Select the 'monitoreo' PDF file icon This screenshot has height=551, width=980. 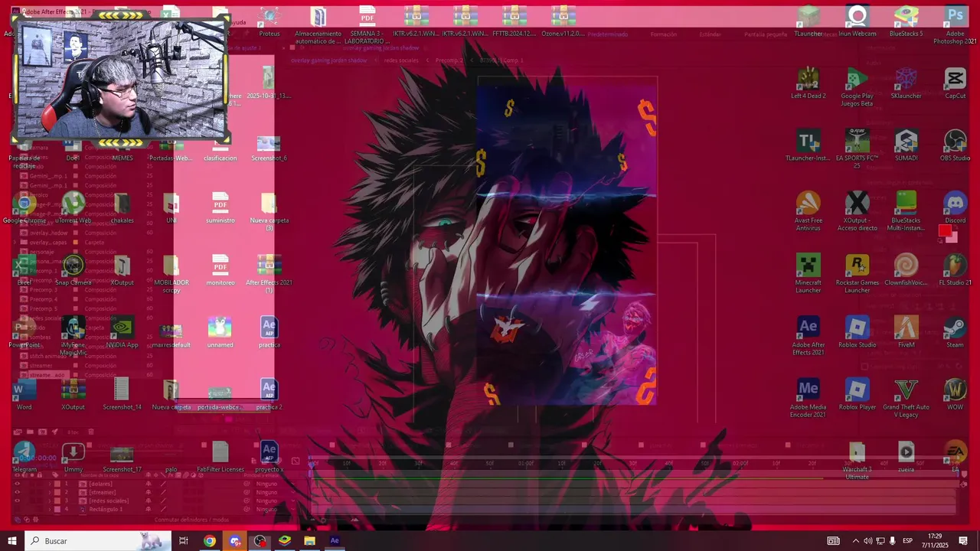click(x=220, y=270)
